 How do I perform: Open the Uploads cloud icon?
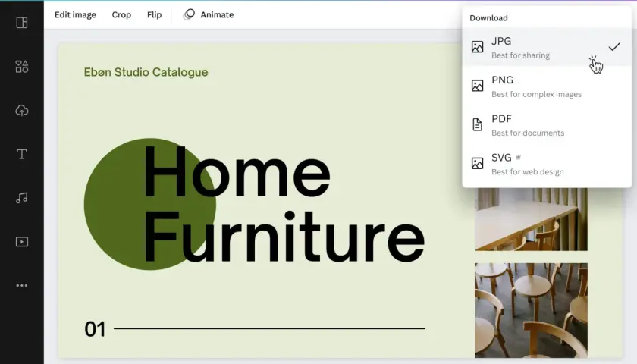click(x=22, y=110)
